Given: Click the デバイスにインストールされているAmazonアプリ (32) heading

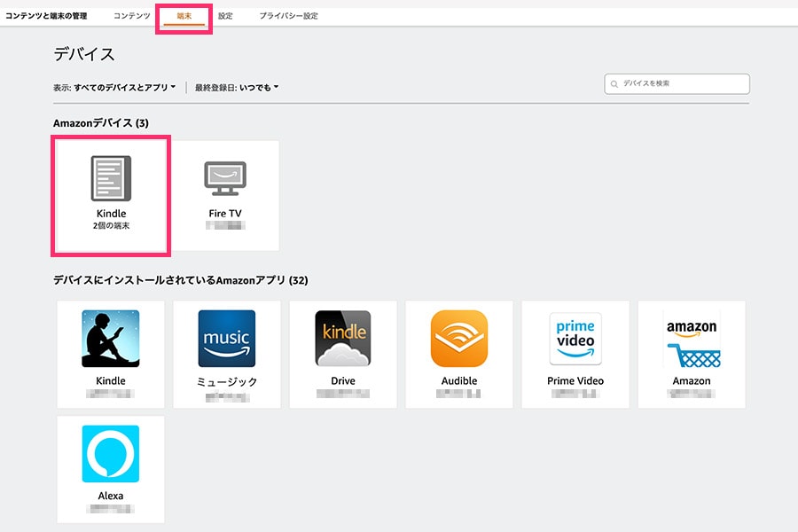Looking at the screenshot, I should coord(181,280).
